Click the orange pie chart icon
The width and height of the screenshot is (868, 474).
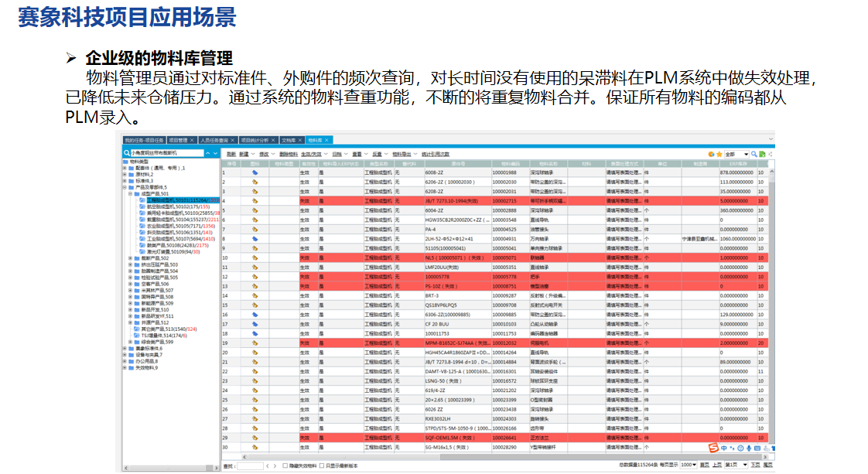(x=712, y=154)
